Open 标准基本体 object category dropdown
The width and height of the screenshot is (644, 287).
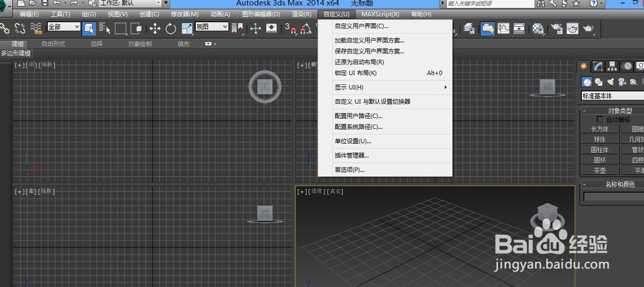tap(612, 96)
